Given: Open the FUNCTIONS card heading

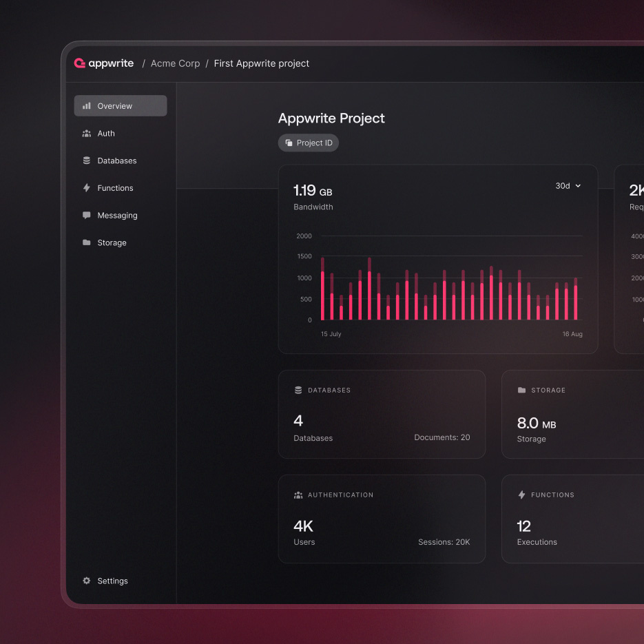Looking at the screenshot, I should pyautogui.click(x=552, y=495).
